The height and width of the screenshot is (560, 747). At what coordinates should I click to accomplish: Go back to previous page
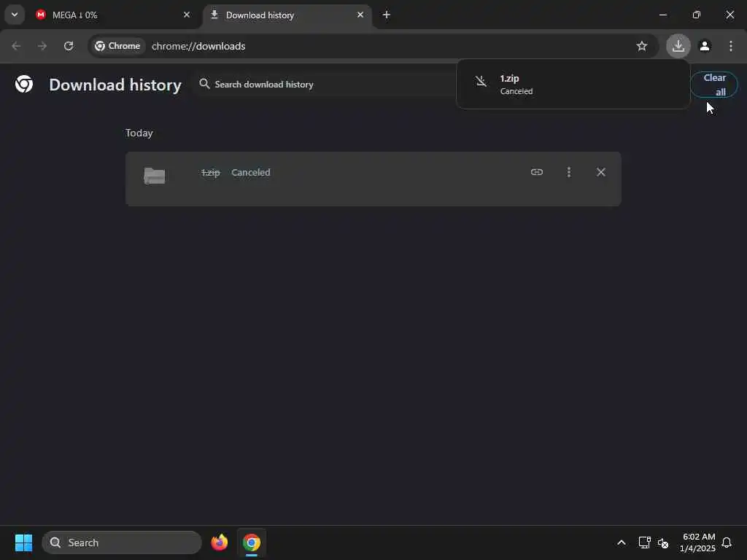pyautogui.click(x=16, y=46)
